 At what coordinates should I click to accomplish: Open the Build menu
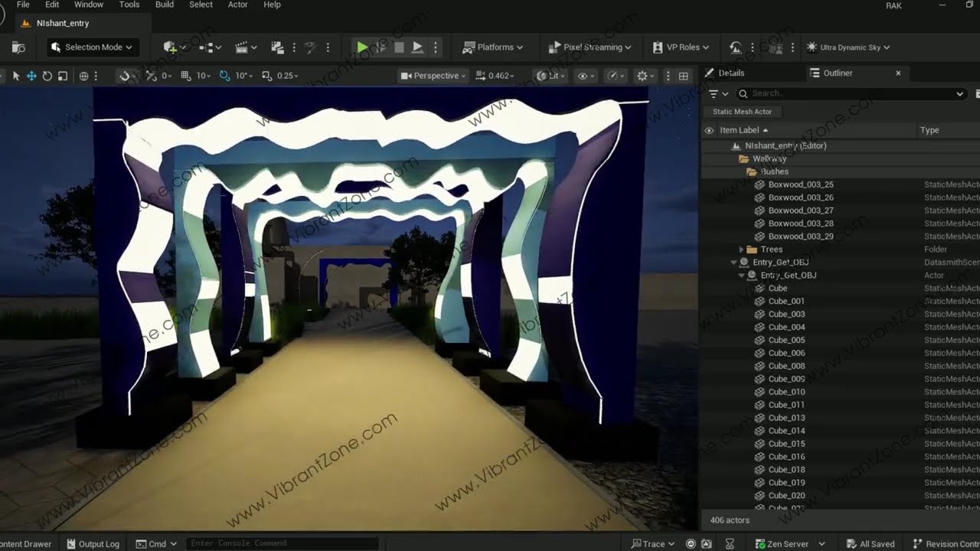coord(165,5)
